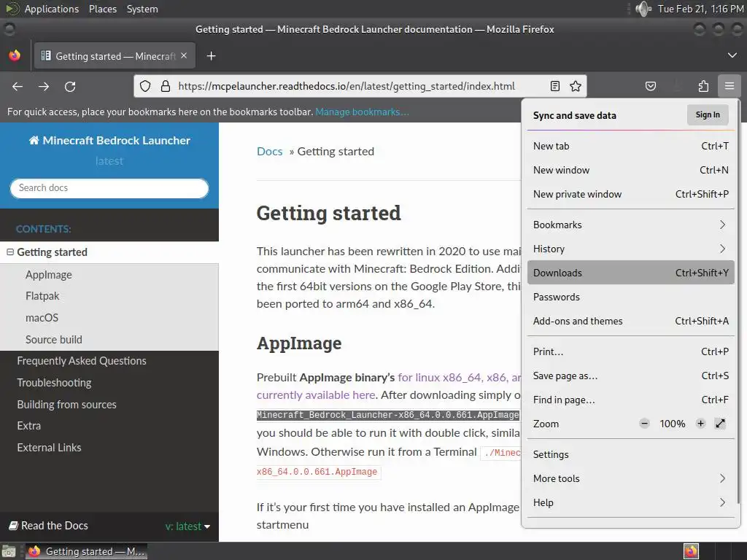Expand the Read the Docs version selector

coord(187,526)
